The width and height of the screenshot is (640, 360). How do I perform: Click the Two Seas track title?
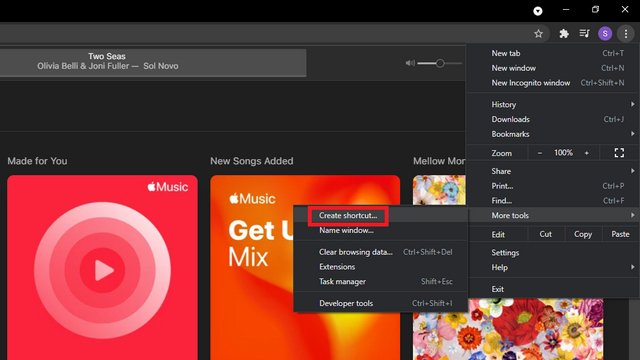tap(107, 56)
